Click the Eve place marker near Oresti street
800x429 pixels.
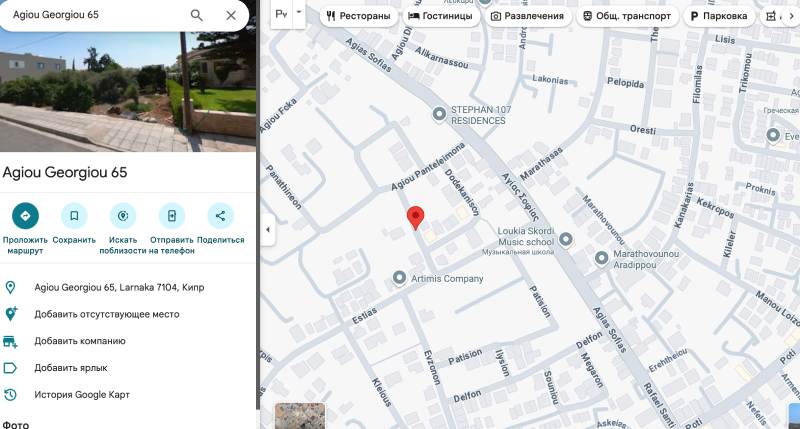point(773,135)
